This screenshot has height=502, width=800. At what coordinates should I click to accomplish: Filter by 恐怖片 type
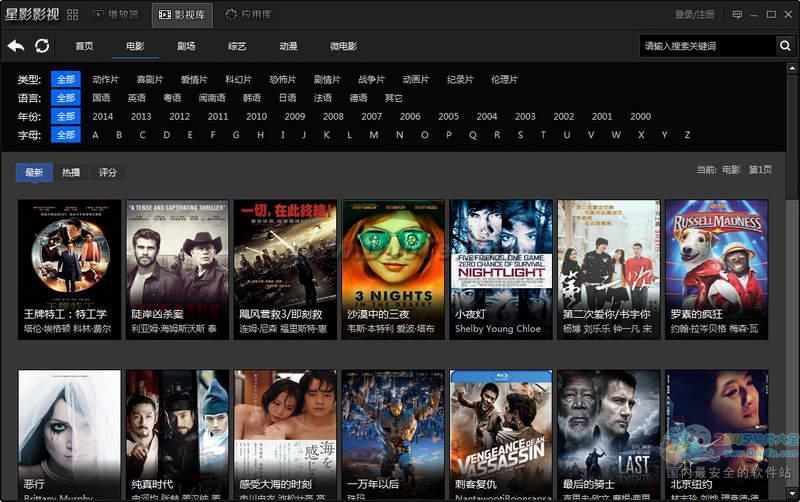283,79
